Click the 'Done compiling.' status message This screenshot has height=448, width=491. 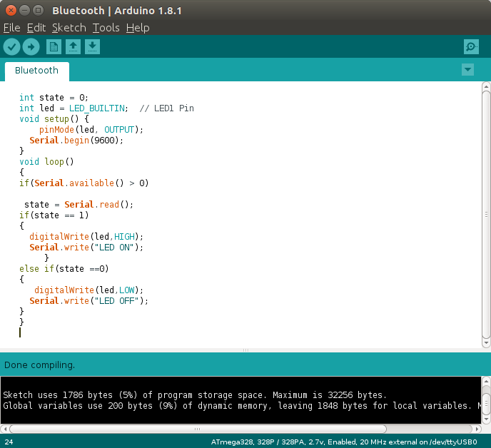39,365
